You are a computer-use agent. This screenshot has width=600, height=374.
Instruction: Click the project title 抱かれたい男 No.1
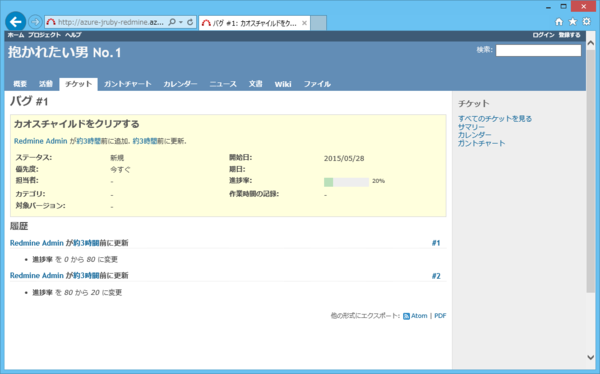[x=65, y=52]
